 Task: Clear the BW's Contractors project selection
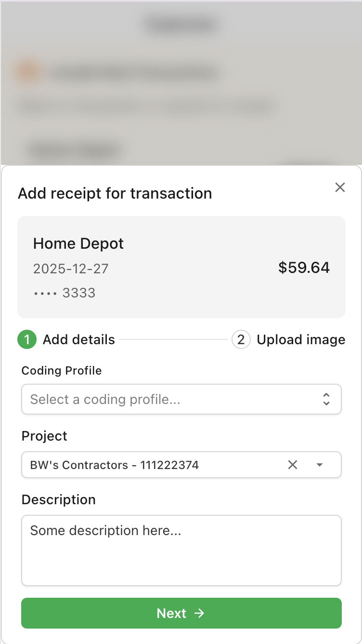click(x=293, y=465)
